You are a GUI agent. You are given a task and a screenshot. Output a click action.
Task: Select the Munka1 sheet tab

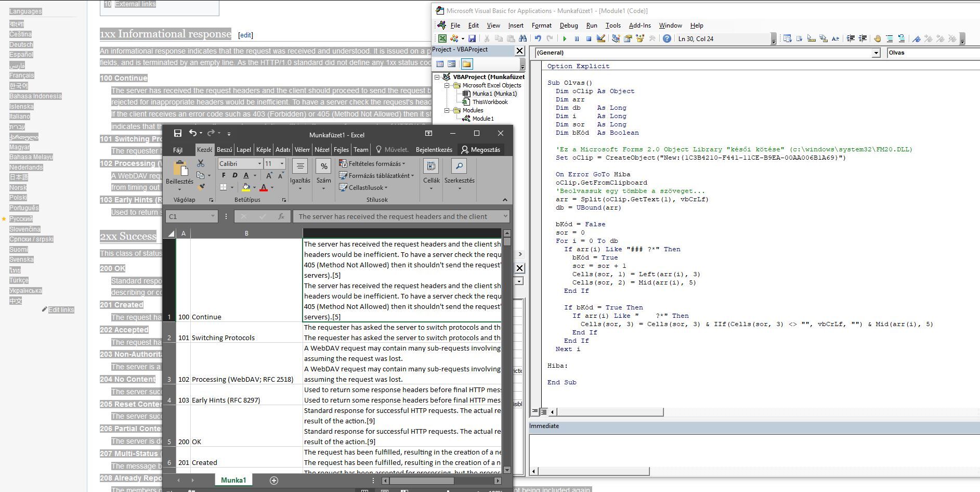tap(233, 480)
